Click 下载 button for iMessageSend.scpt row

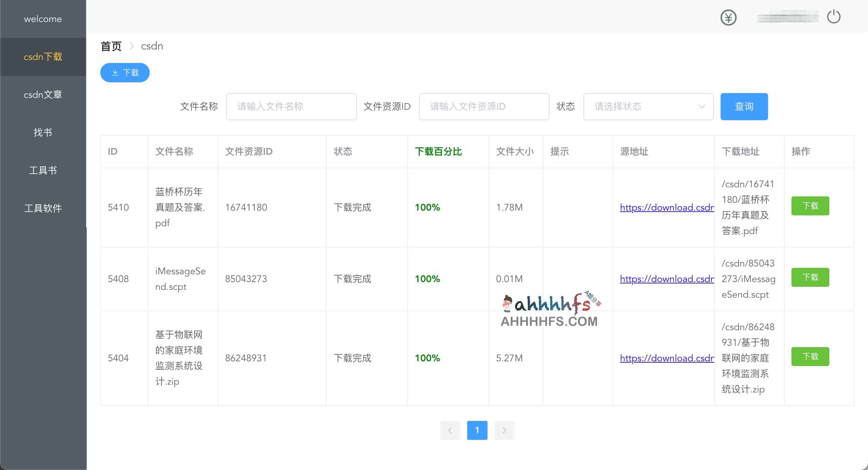click(810, 277)
